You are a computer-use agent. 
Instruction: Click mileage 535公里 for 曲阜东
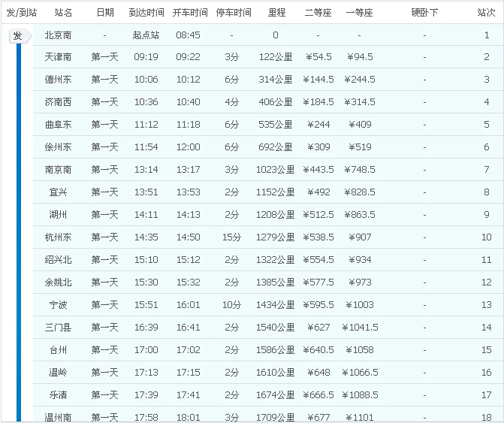276,125
